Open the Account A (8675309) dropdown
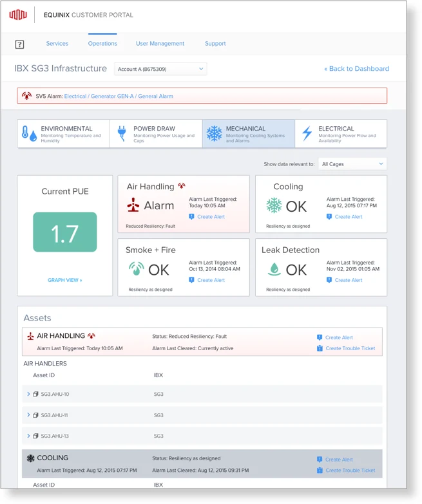The height and width of the screenshot is (504, 422). 160,69
